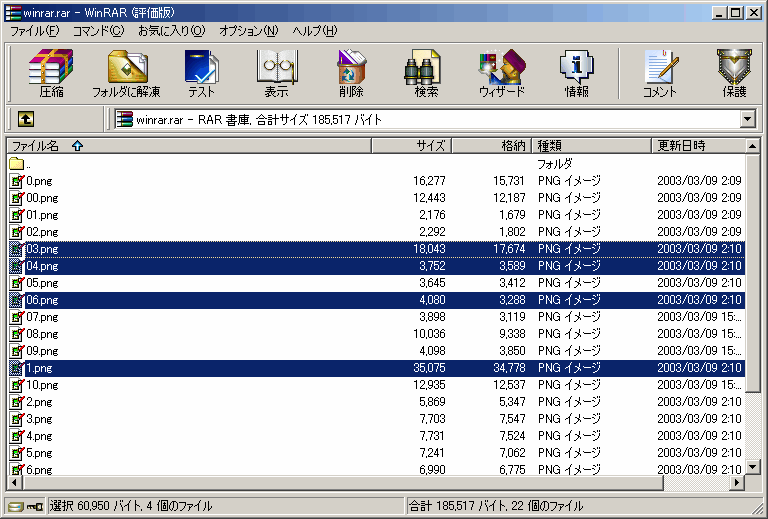Click the drive icon in status bar
Viewport: 768px width, 519px height.
16,506
